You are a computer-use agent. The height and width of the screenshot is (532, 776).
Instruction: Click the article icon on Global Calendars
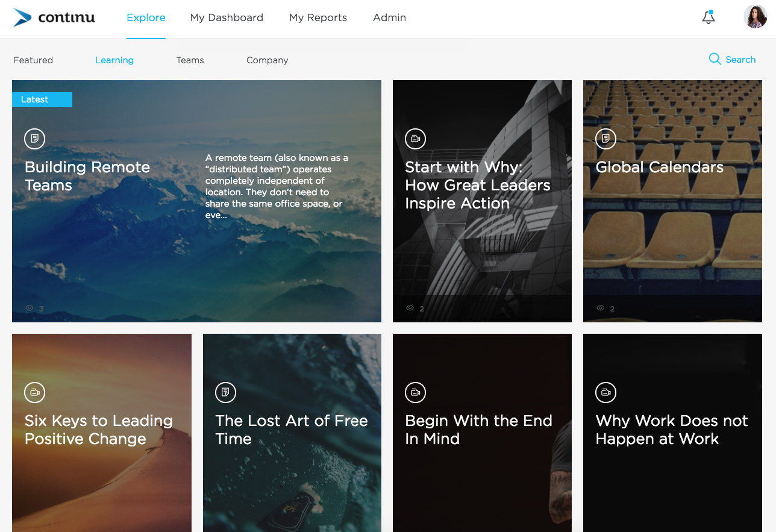pyautogui.click(x=605, y=139)
